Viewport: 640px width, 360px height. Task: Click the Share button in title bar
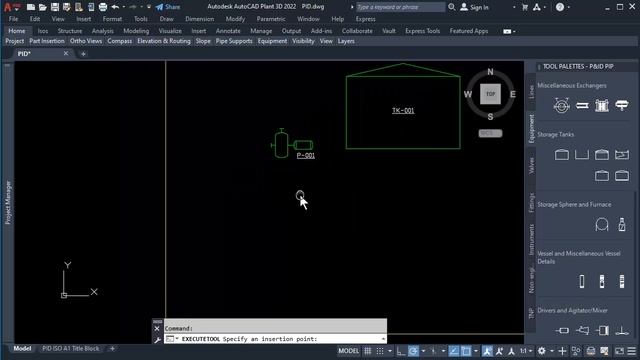[168, 7]
